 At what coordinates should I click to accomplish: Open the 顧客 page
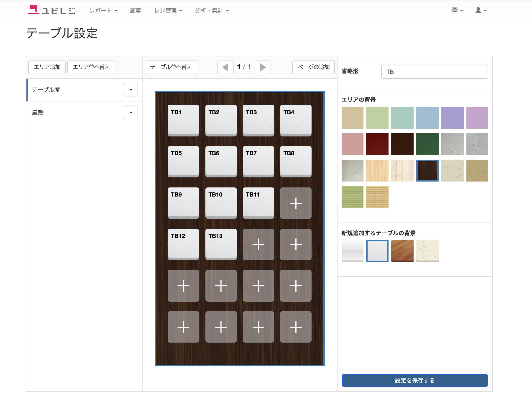(136, 10)
